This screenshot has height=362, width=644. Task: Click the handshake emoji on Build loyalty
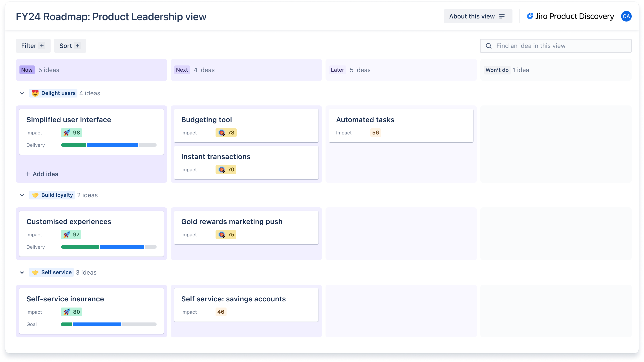(35, 195)
